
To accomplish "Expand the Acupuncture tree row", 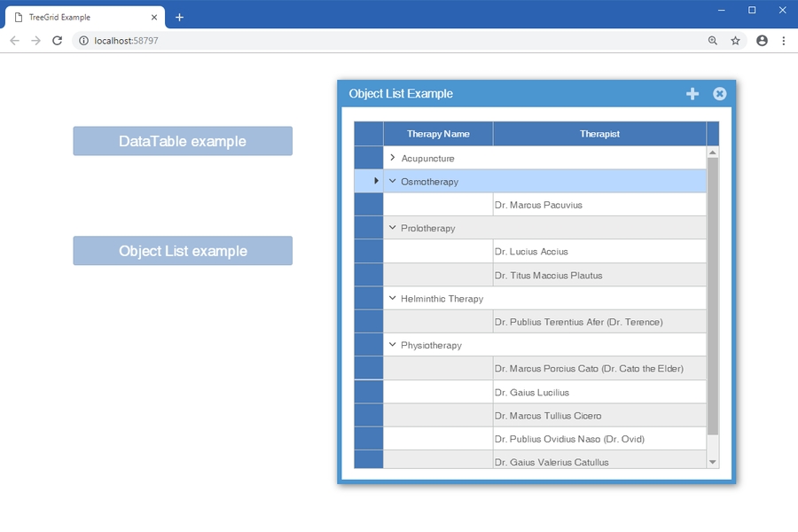I will click(x=393, y=158).
